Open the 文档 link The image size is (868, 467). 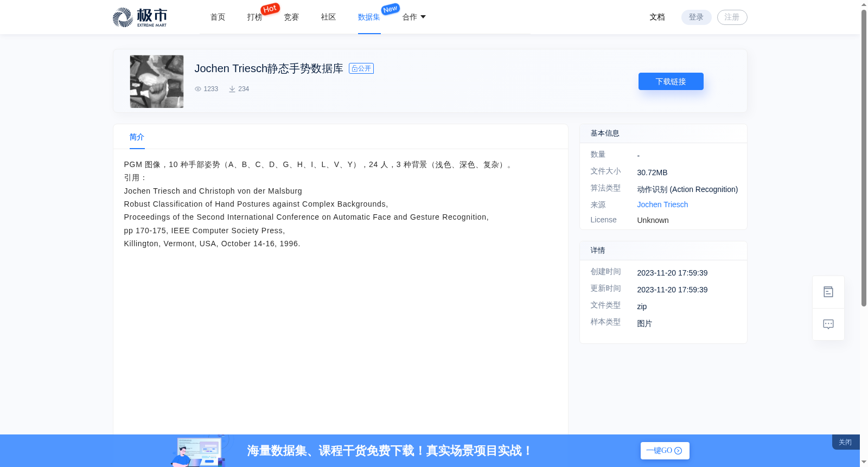[x=657, y=17]
